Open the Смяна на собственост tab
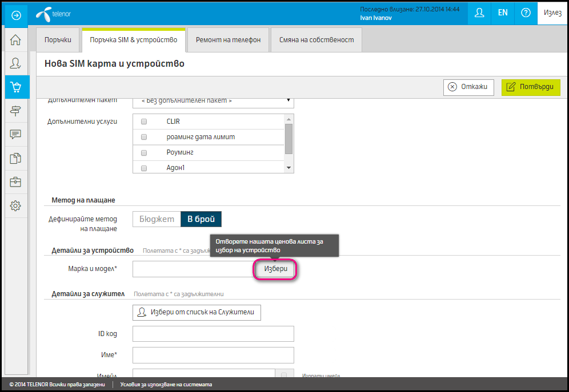This screenshot has width=569, height=392. tap(316, 40)
